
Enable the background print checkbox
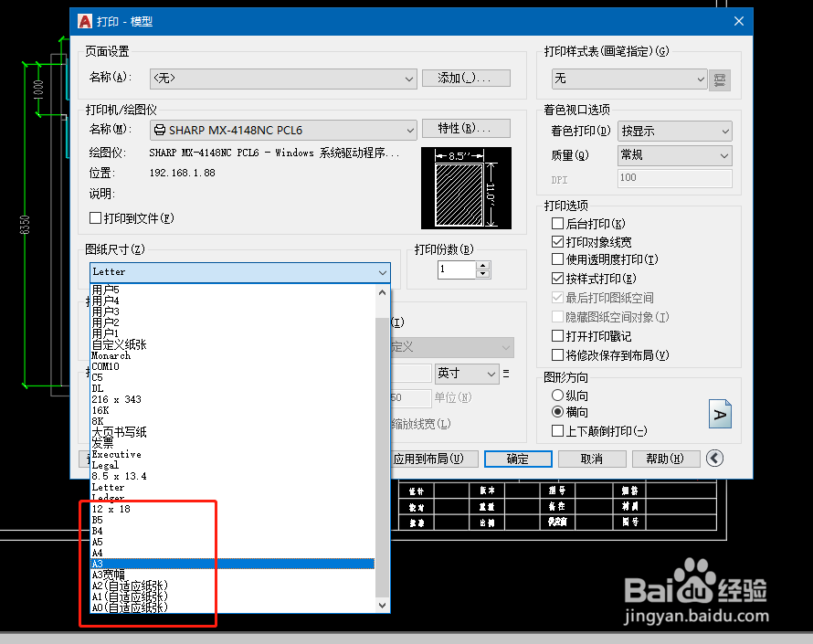558,224
